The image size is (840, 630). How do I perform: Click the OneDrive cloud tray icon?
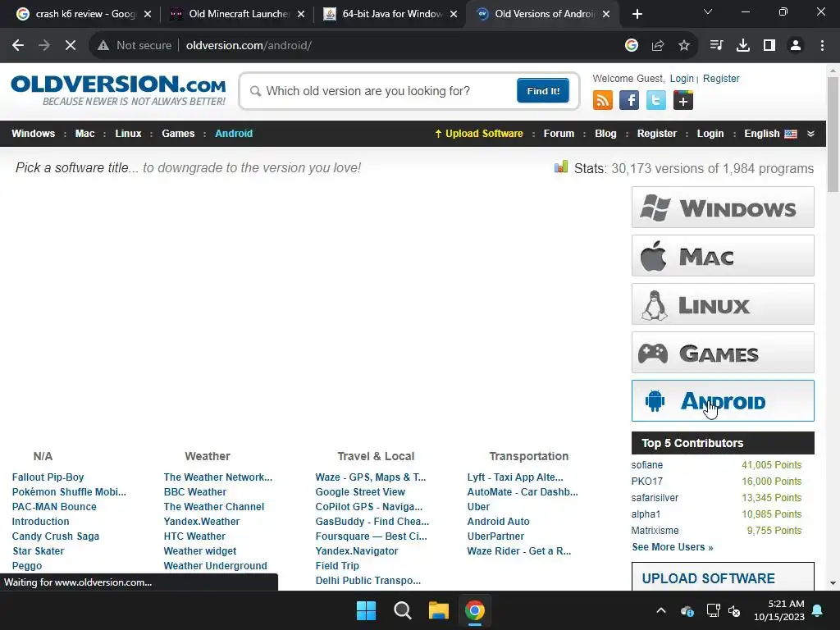[x=687, y=610]
